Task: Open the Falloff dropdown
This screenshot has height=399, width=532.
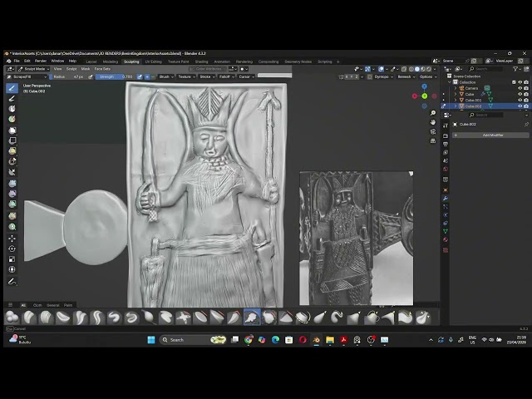Action: pos(226,76)
